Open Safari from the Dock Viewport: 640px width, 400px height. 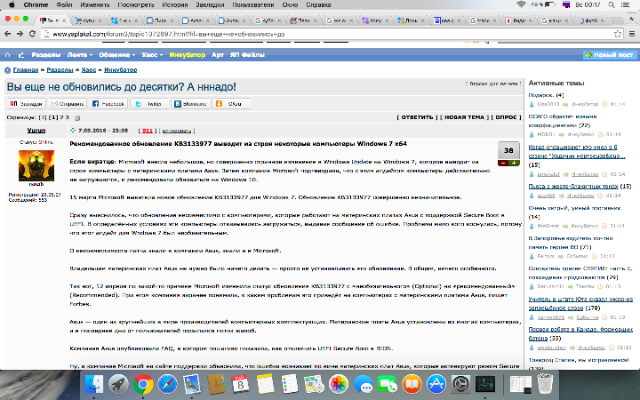(x=167, y=384)
